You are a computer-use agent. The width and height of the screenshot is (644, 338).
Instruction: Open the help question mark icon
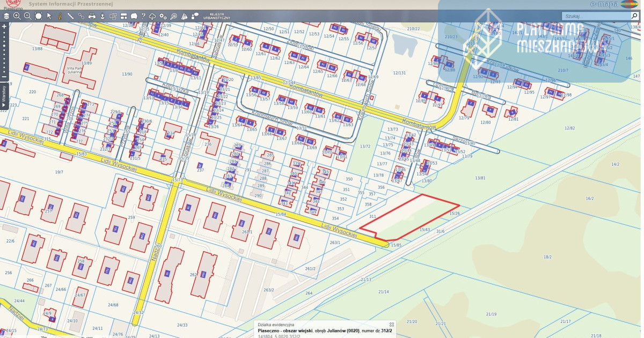(143, 16)
